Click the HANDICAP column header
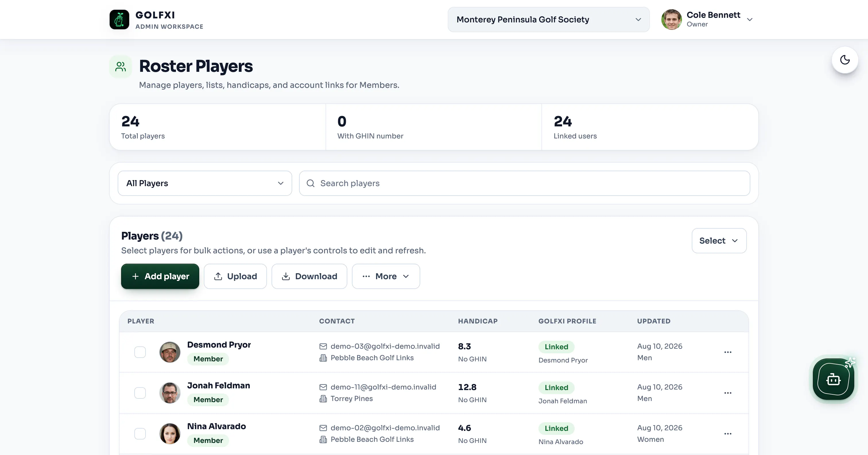This screenshot has height=455, width=868. (478, 321)
